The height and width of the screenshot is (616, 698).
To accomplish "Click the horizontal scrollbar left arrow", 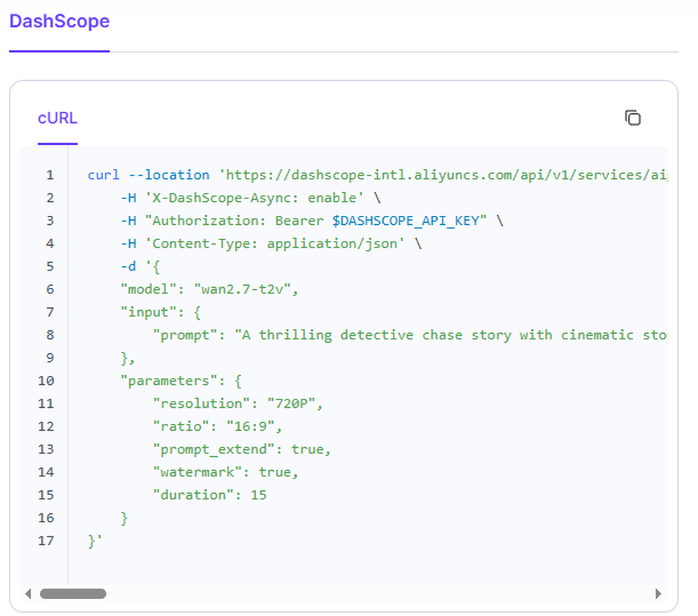I will 29,594.
